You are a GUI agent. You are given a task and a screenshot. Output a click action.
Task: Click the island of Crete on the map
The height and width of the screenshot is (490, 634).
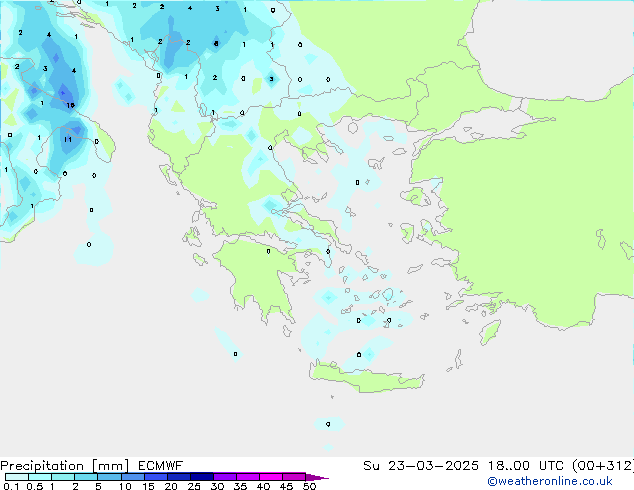pos(366,379)
